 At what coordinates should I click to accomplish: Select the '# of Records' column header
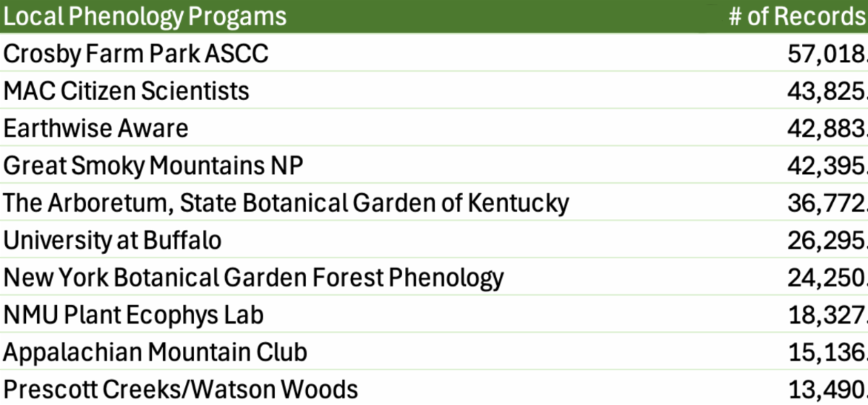pyautogui.click(x=797, y=17)
